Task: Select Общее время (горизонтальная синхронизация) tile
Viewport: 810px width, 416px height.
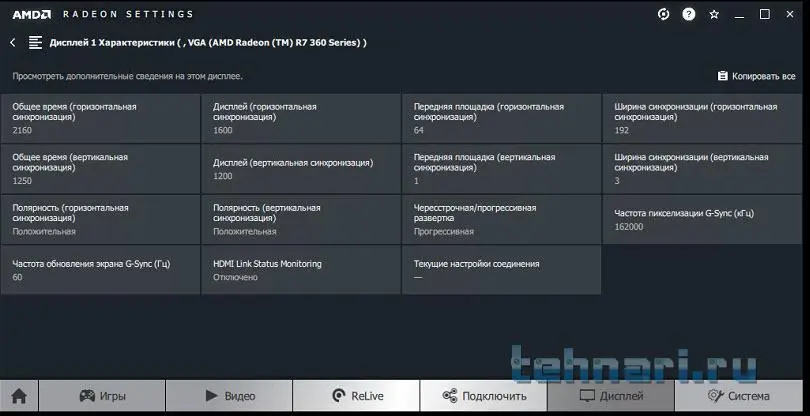Action: click(100, 118)
